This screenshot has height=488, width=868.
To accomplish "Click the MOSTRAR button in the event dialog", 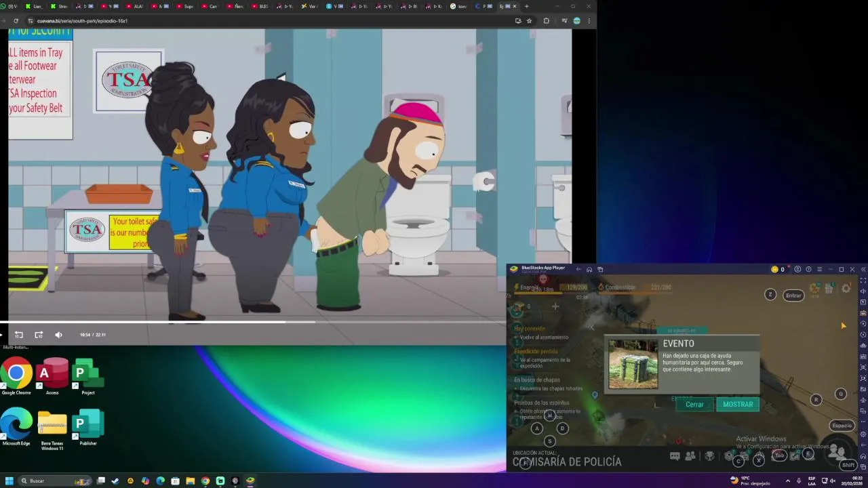I will pos(738,405).
